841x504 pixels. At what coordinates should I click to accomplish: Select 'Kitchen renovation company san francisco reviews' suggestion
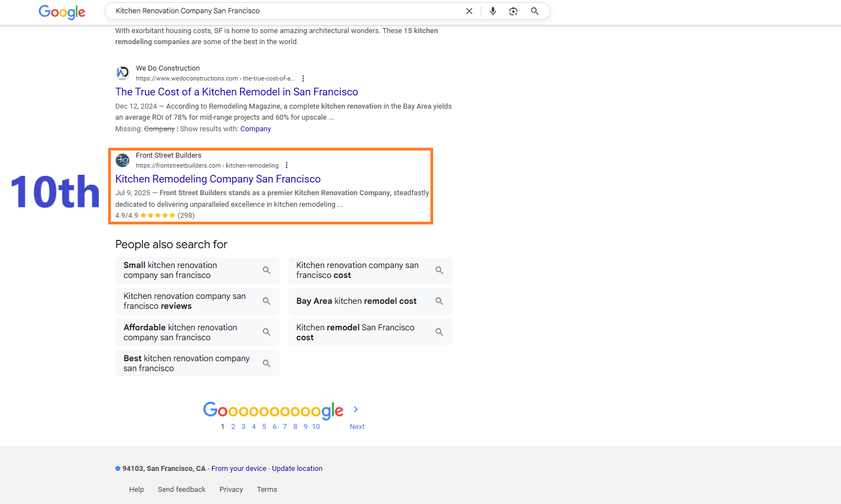pyautogui.click(x=198, y=301)
